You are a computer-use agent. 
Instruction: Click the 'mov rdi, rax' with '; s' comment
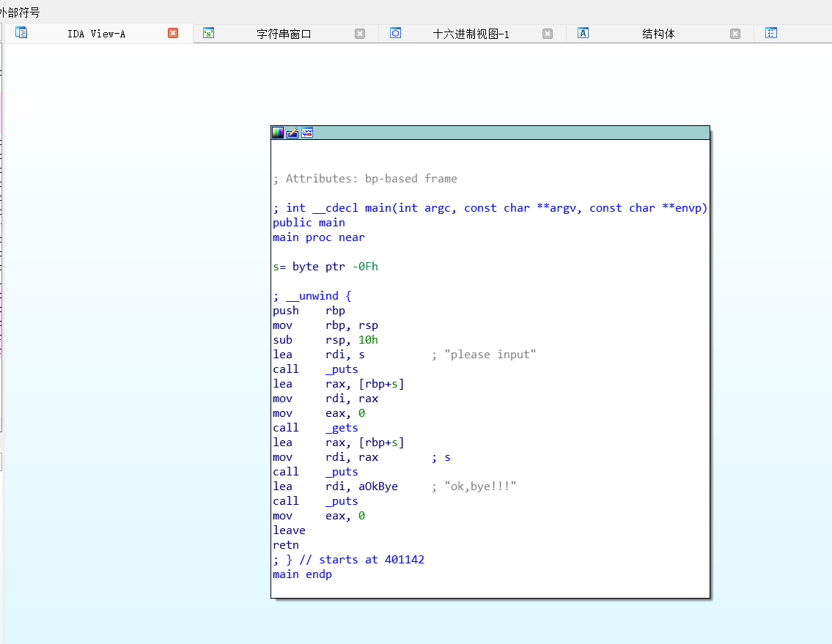tap(361, 457)
